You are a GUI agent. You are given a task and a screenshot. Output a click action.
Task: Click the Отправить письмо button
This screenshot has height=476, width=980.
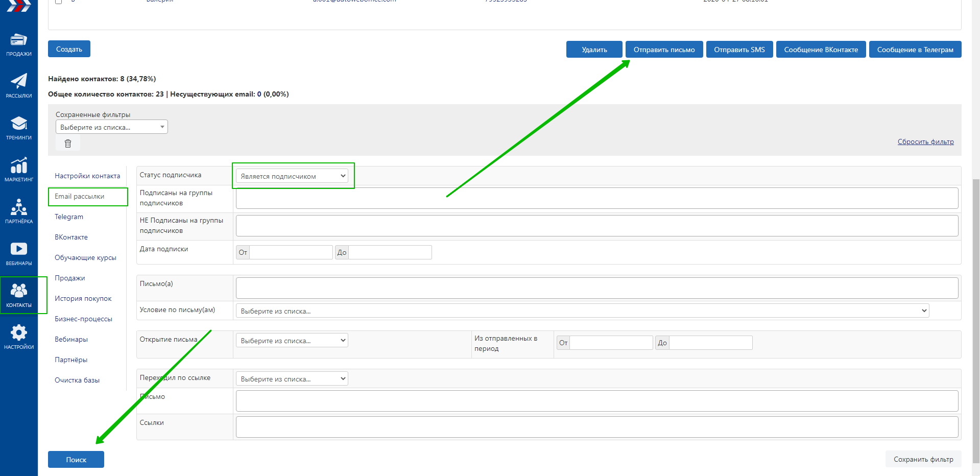[664, 50]
